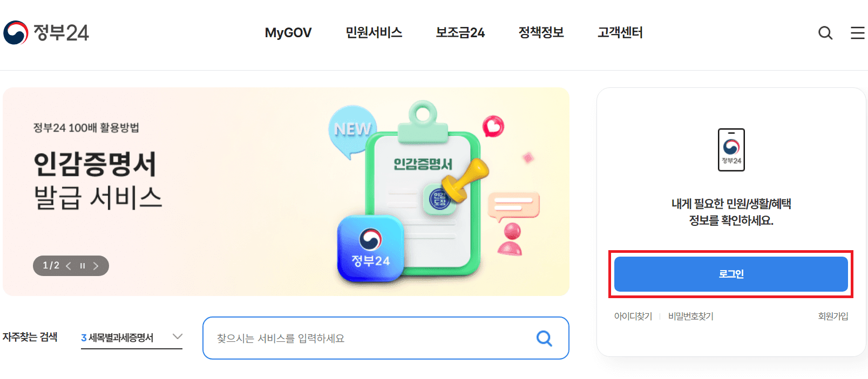Go to the previous banner slide
The height and width of the screenshot is (379, 868).
pos(69,266)
